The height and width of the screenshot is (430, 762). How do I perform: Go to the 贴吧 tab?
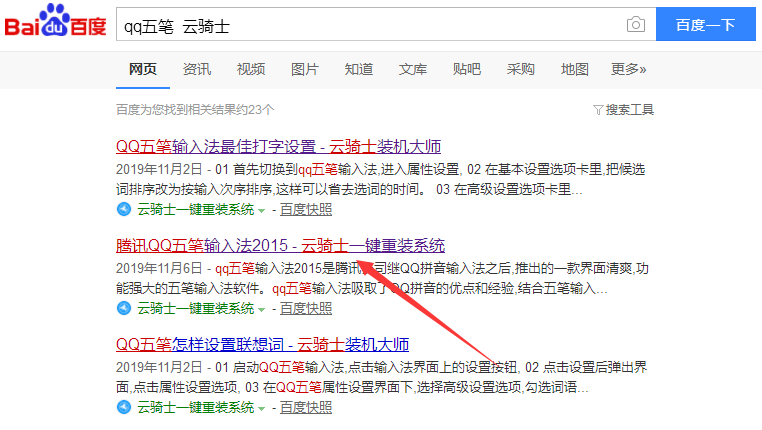[x=467, y=69]
